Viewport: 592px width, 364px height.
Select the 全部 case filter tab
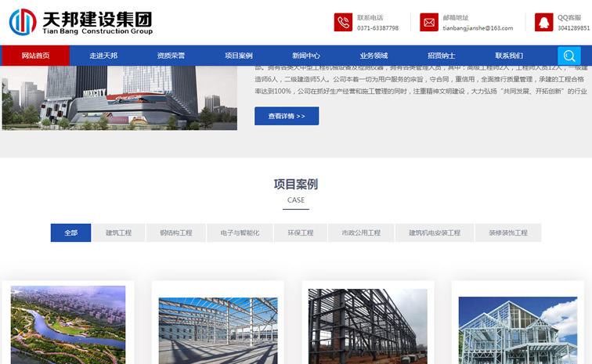(x=71, y=232)
